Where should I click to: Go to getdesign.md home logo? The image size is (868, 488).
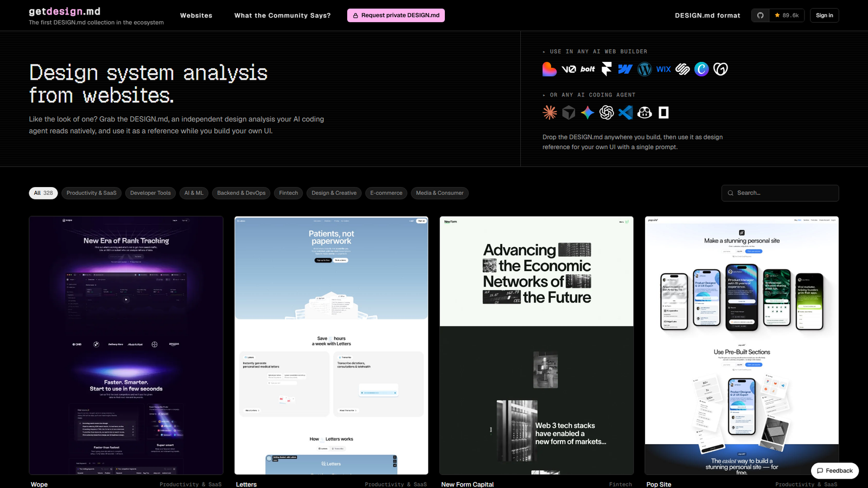click(x=65, y=11)
